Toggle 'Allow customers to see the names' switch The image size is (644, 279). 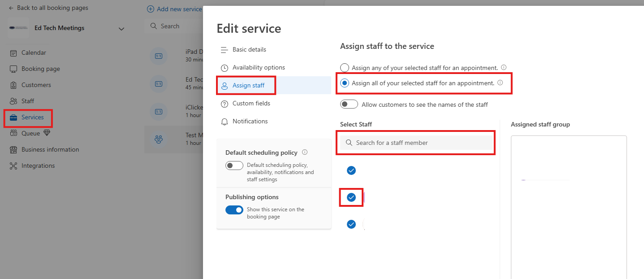pos(349,105)
